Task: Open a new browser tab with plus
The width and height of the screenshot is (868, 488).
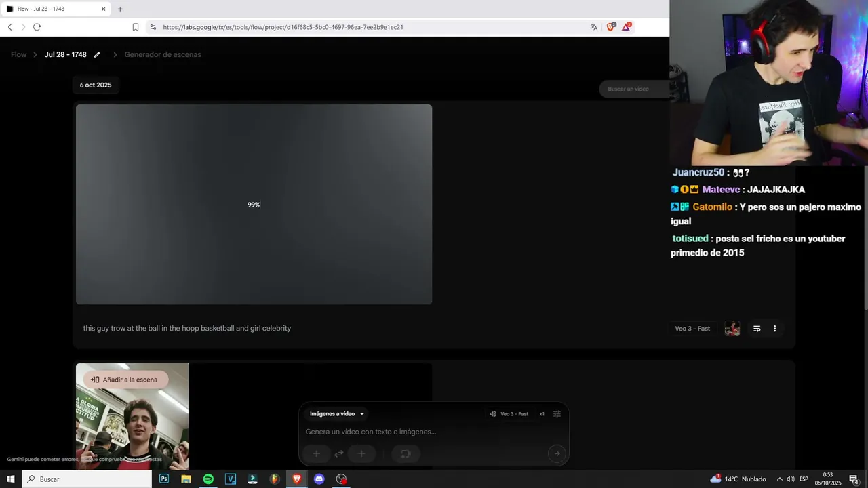Action: 120,9
